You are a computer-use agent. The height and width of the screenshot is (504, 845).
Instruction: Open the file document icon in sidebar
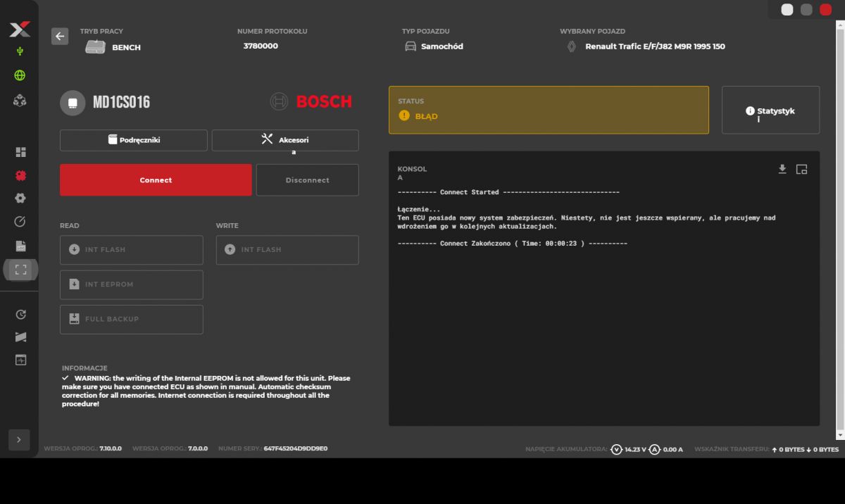click(20, 246)
